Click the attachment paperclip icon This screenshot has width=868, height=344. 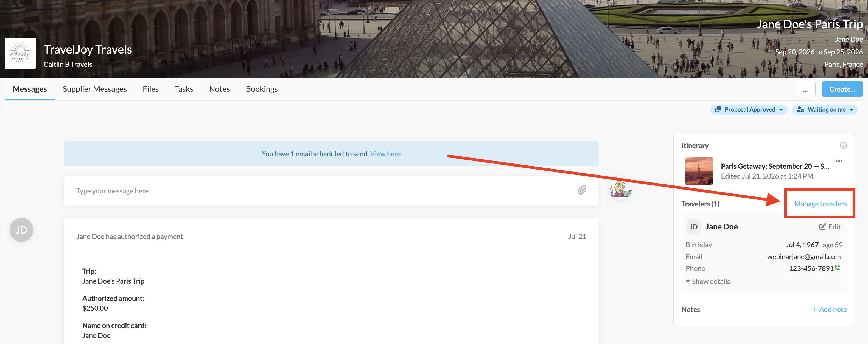582,190
